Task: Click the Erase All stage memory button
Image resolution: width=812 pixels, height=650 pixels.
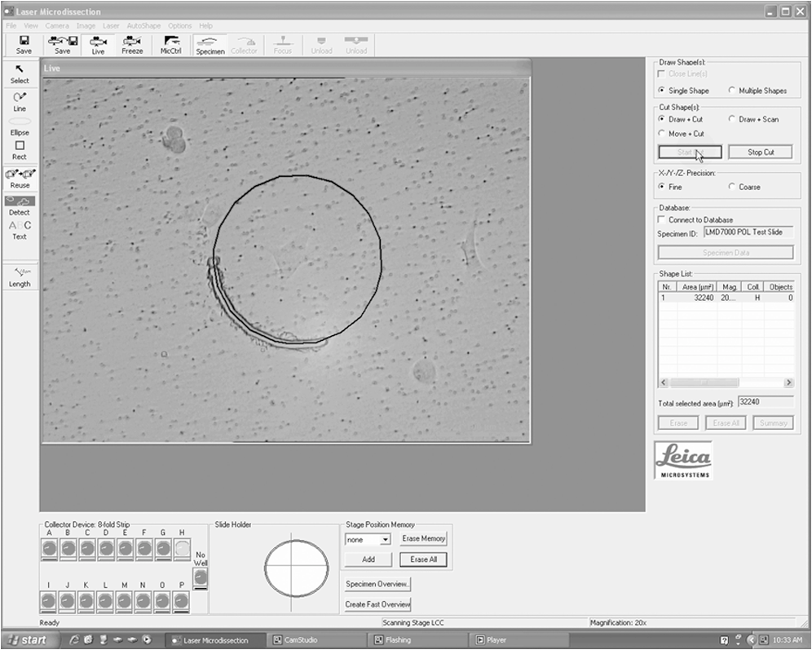Action: pos(423,559)
